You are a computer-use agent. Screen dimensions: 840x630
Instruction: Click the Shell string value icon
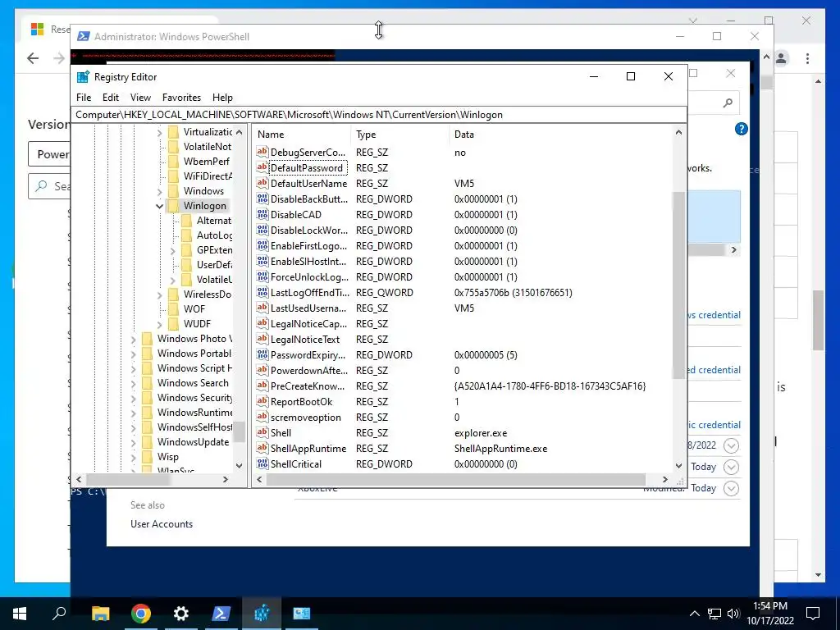point(262,432)
